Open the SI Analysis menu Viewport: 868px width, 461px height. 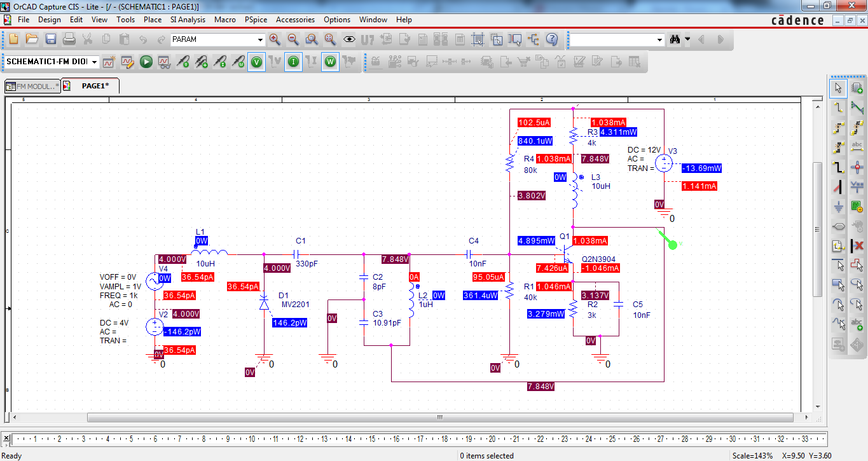[x=188, y=20]
